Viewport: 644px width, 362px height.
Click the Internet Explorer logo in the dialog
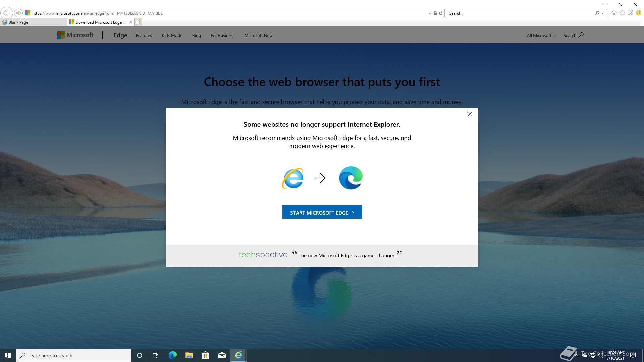tap(293, 178)
